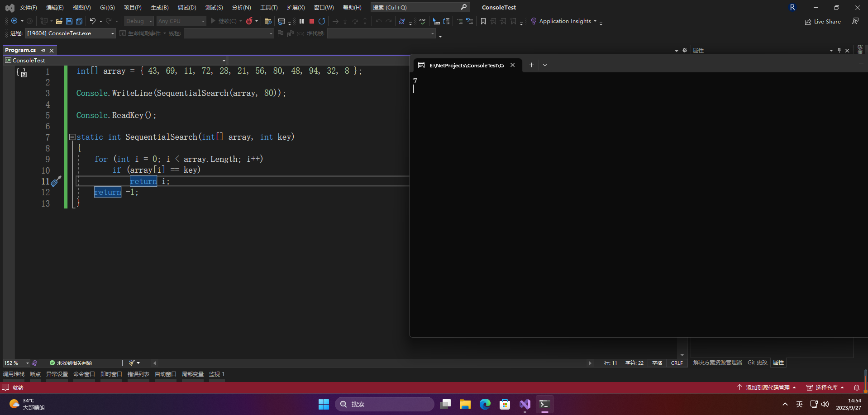Collapse the SequentialSearch method outline box

72,137
